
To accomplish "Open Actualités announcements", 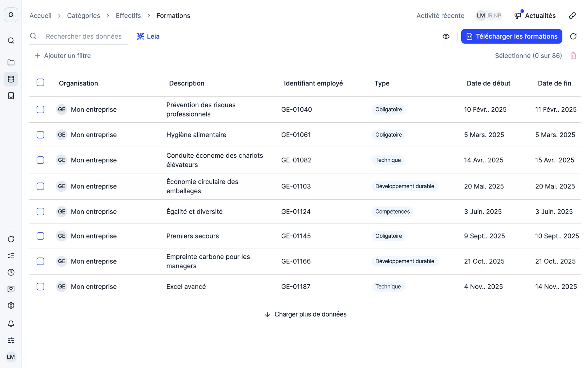I will [535, 16].
